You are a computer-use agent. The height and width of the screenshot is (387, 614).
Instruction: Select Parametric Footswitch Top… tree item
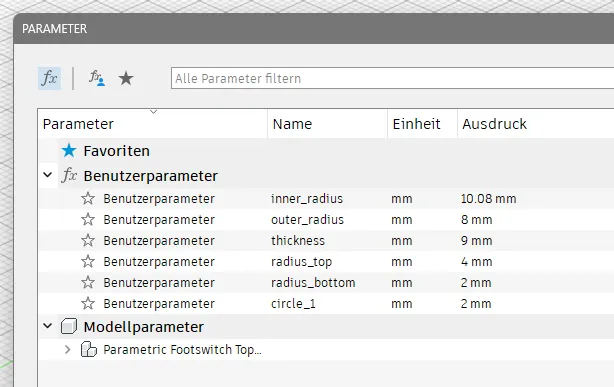pyautogui.click(x=182, y=349)
